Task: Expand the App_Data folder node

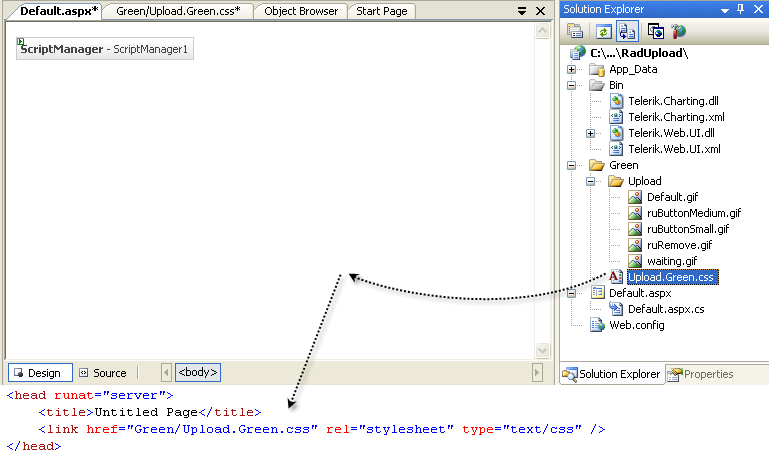Action: tap(572, 69)
